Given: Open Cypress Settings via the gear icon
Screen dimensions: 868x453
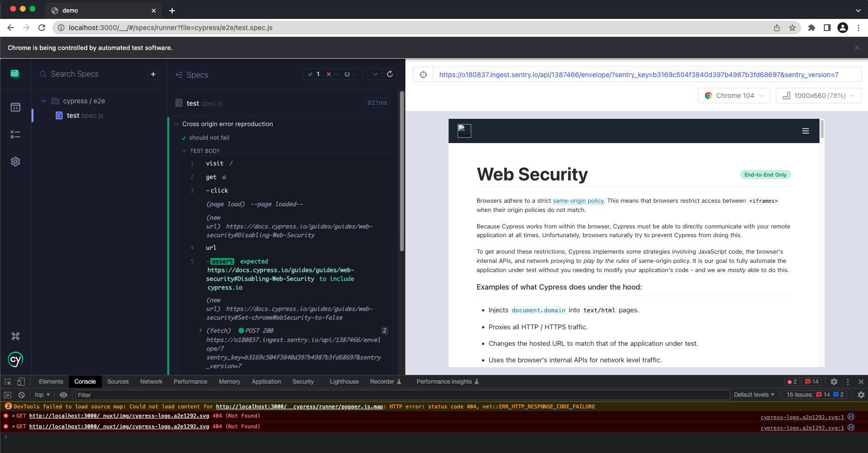Looking at the screenshot, I should pos(16,162).
